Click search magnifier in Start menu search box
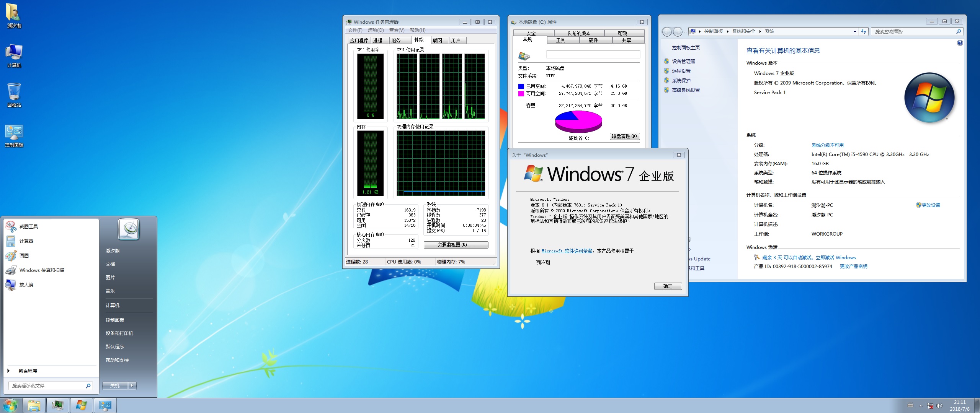Image resolution: width=980 pixels, height=413 pixels. click(x=88, y=385)
